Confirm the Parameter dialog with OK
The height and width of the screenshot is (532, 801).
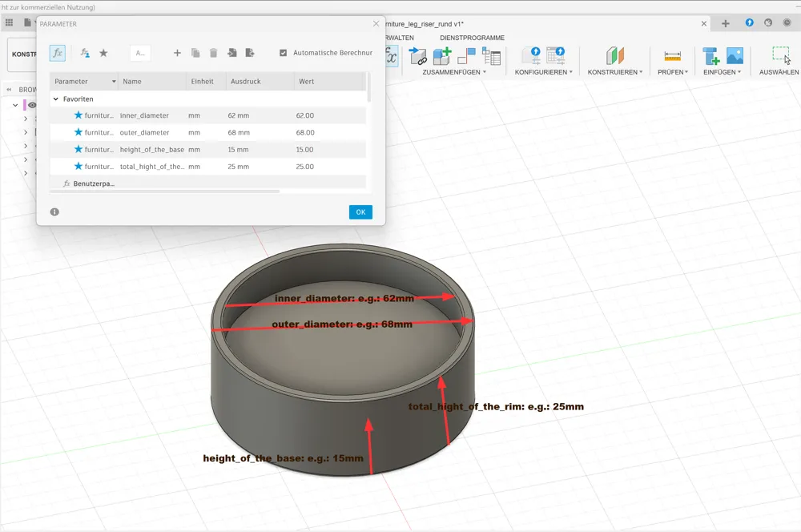point(360,212)
